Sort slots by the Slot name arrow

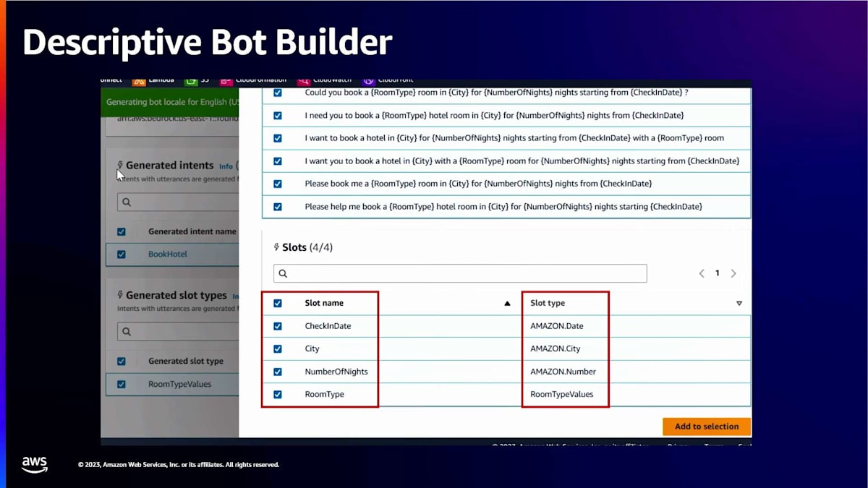pos(507,304)
